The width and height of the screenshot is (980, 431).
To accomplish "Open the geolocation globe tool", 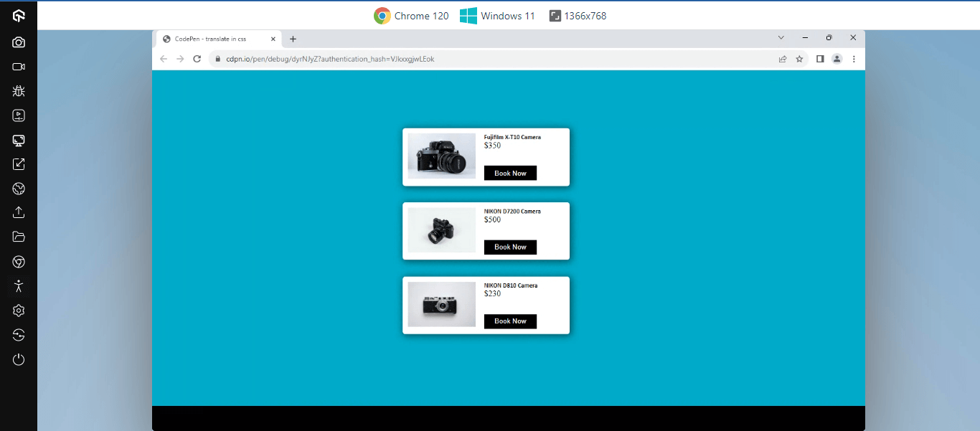I will pyautogui.click(x=19, y=189).
